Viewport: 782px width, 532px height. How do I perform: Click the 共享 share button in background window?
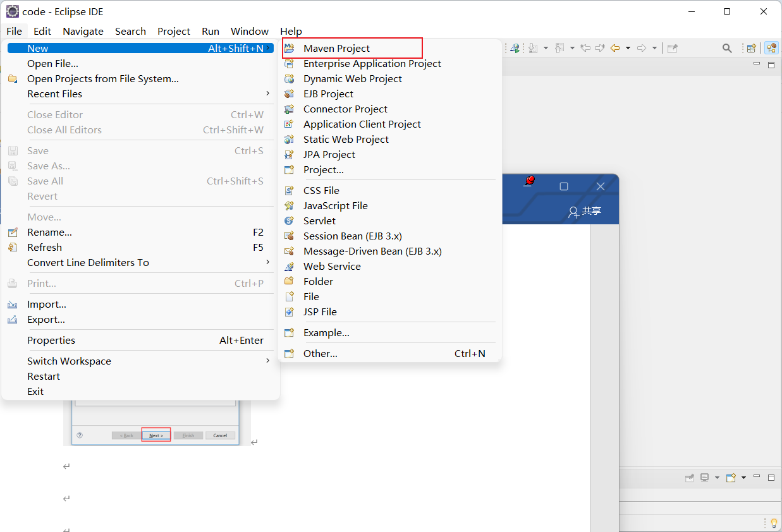585,211
